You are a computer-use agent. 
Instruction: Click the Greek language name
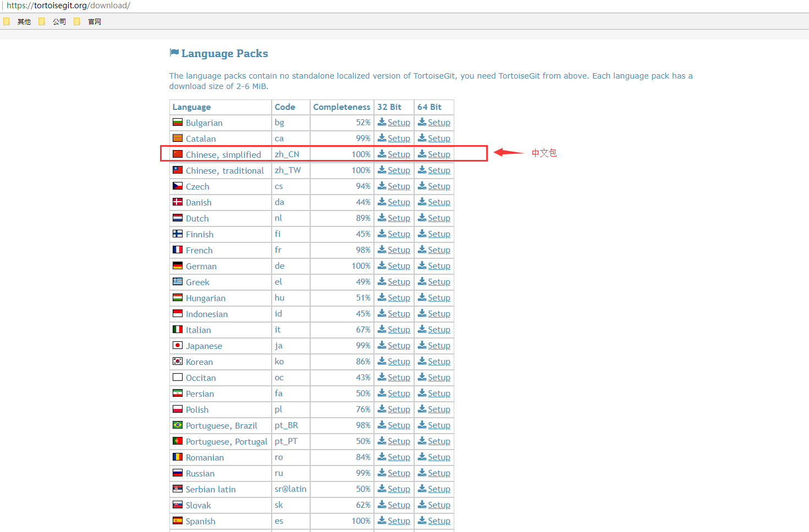coord(197,282)
